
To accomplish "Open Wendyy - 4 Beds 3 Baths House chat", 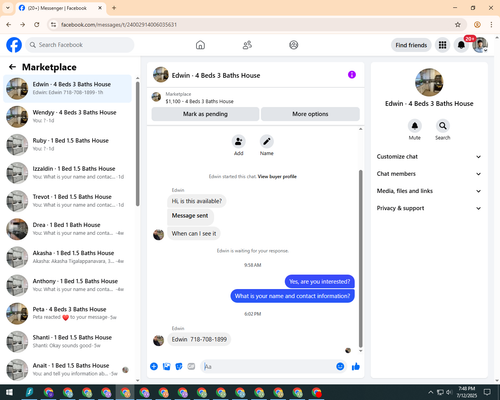I will click(x=67, y=117).
